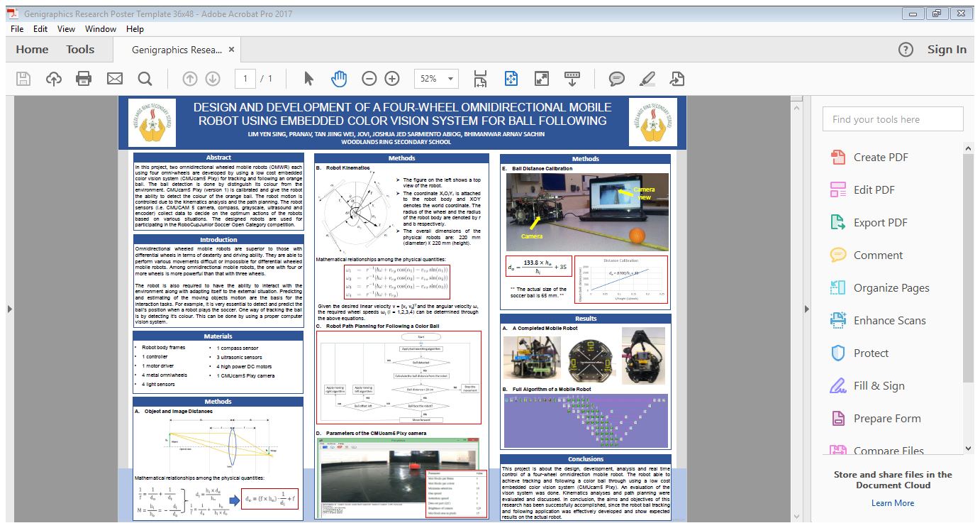Fit page width with scrolling icon
Screen dimensions: 980x528
pos(480,79)
